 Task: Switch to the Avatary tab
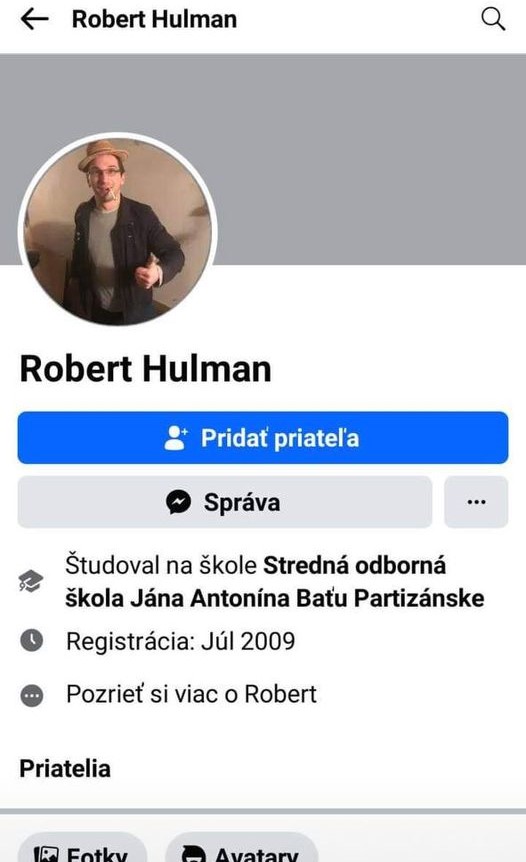pos(242,847)
